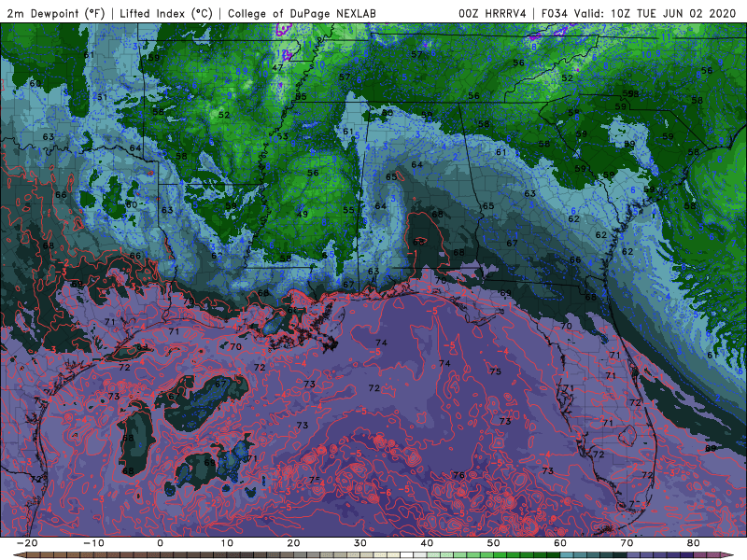
Task: Click the '-20' label on the color scale
Action: point(26,543)
